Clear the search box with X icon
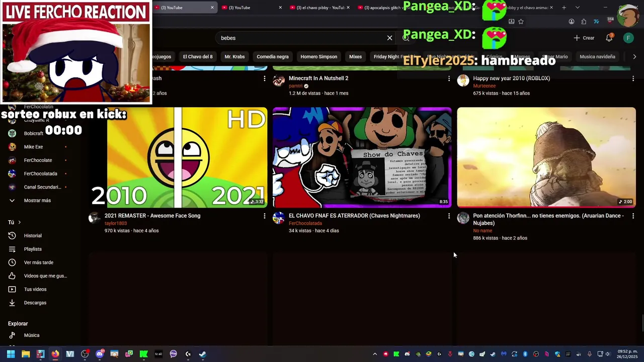The height and width of the screenshot is (362, 644). click(389, 38)
